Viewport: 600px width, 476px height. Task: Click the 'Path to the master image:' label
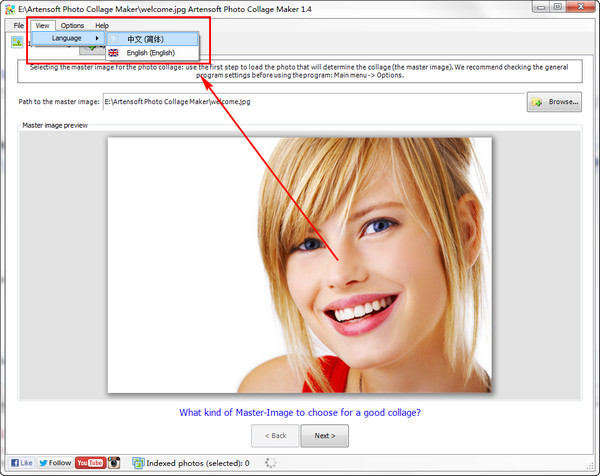point(59,102)
